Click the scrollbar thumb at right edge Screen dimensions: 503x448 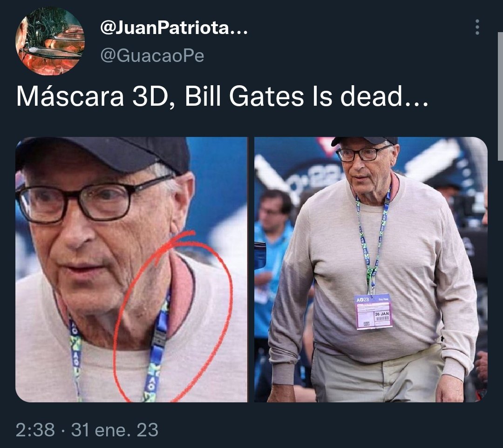click(500, 96)
